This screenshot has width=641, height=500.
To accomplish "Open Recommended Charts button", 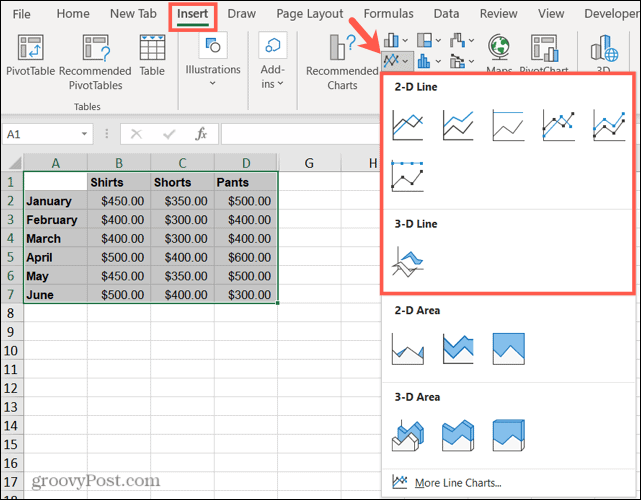I will (342, 62).
